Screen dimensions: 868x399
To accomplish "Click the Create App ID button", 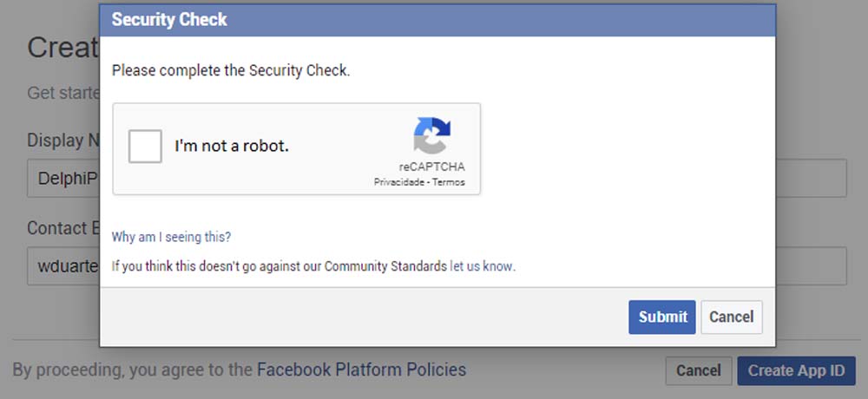I will point(796,370).
